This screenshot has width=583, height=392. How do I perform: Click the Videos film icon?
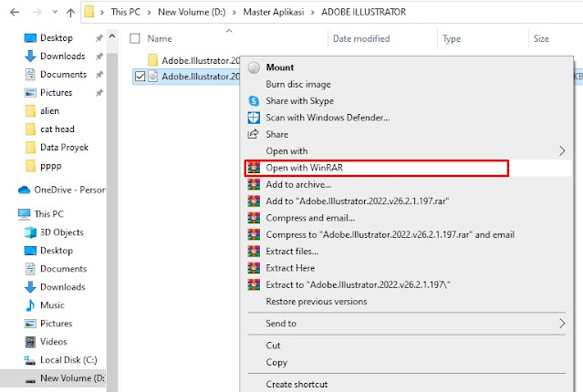point(30,342)
